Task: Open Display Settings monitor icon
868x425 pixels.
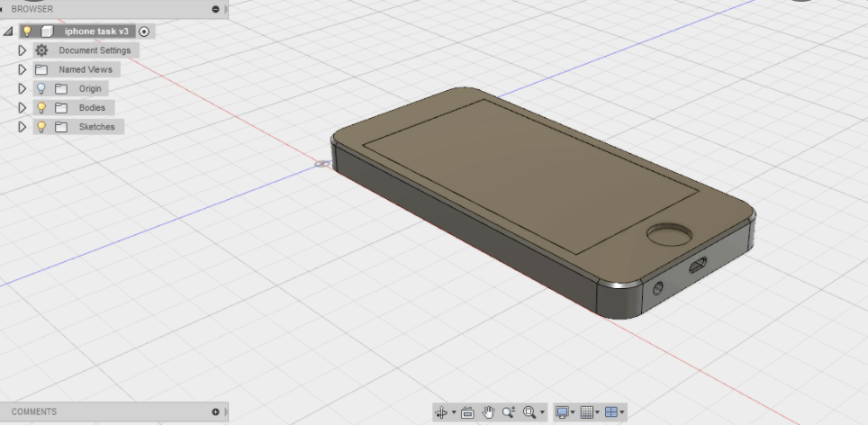Action: click(562, 412)
